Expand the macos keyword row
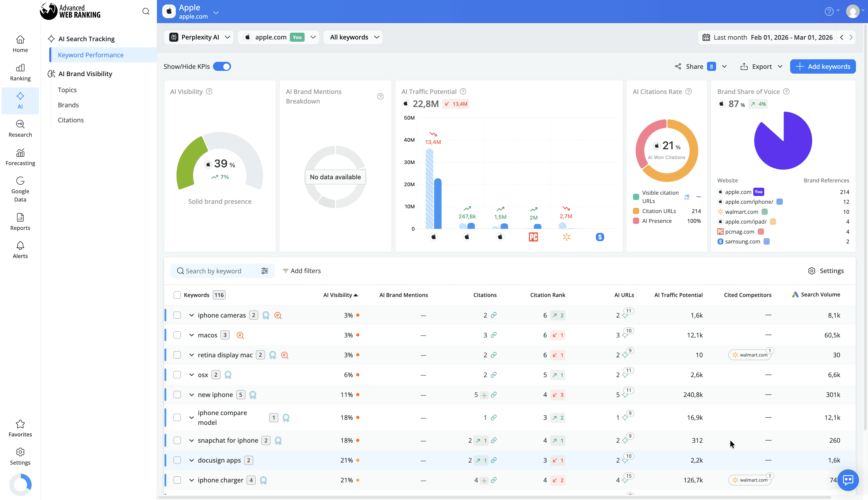Viewport: 868px width, 500px height. tap(192, 335)
